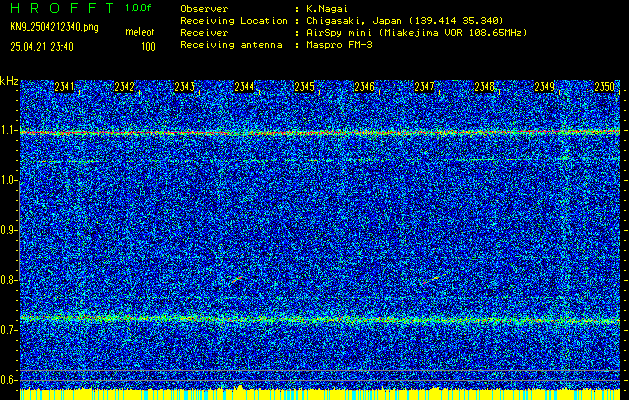Click the signal level peak below 2344
Viewport: 629px width, 400px height.
(240, 387)
